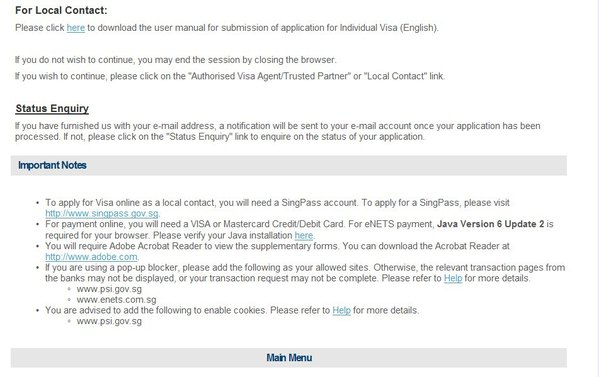This screenshot has height=377, width=599.
Task: Open the http://www.adobe.com link
Action: click(91, 257)
